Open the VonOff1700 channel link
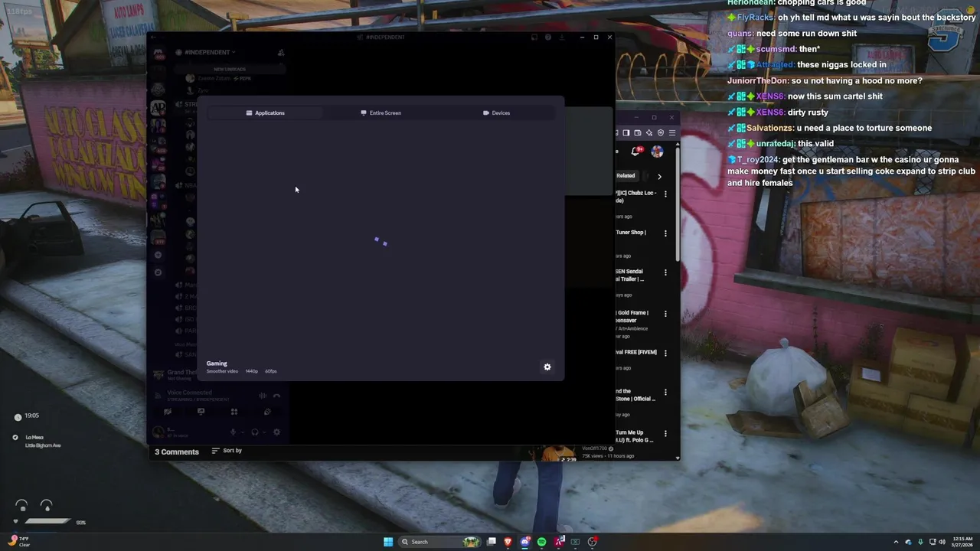 [594, 448]
